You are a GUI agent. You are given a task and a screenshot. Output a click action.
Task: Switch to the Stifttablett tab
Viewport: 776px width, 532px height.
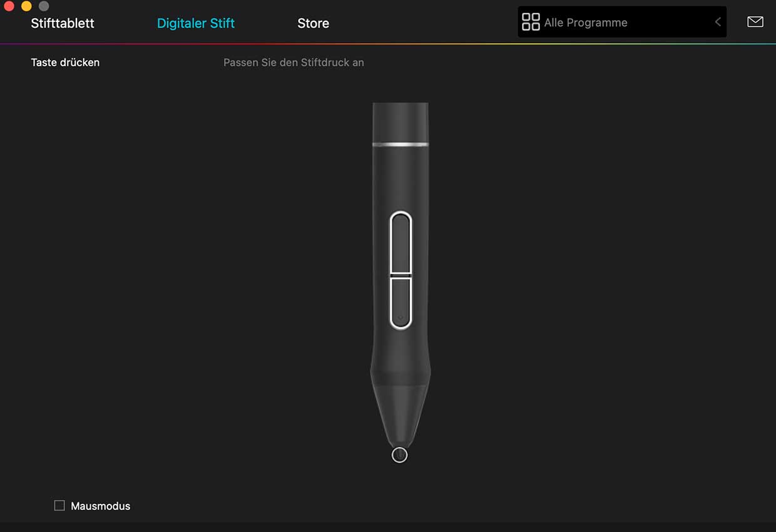63,23
